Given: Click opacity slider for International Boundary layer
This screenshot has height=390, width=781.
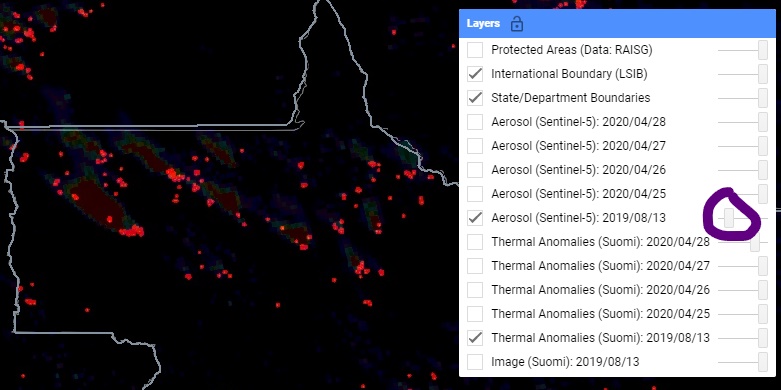Looking at the screenshot, I should coord(743,74).
